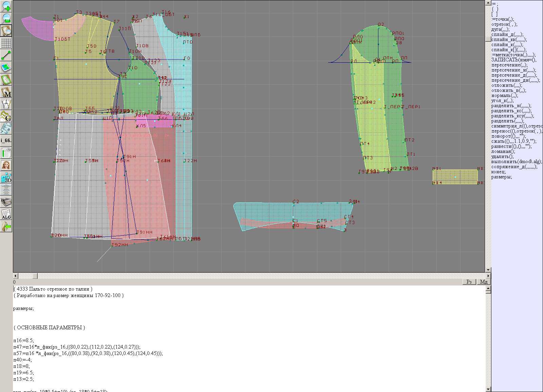This screenshot has width=543, height=392.
Task: Select the line segment measuring tool
Action: [6, 55]
